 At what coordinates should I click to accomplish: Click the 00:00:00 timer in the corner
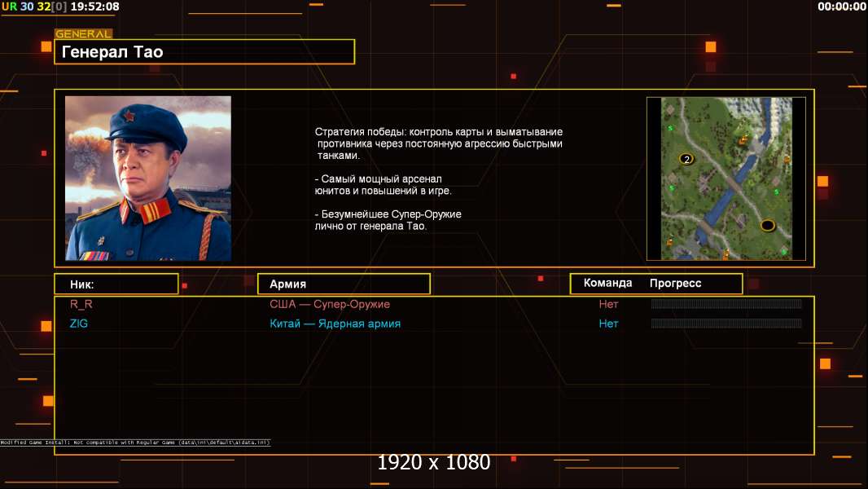point(841,7)
